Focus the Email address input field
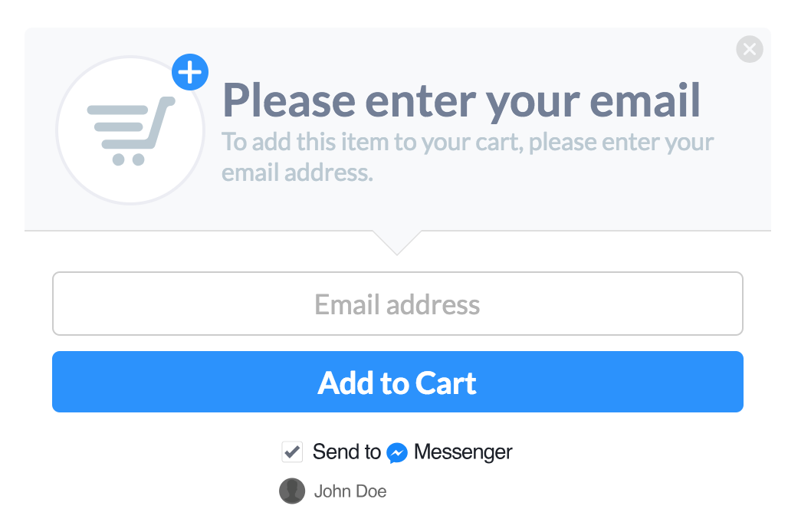This screenshot has width=788, height=532. tap(398, 304)
